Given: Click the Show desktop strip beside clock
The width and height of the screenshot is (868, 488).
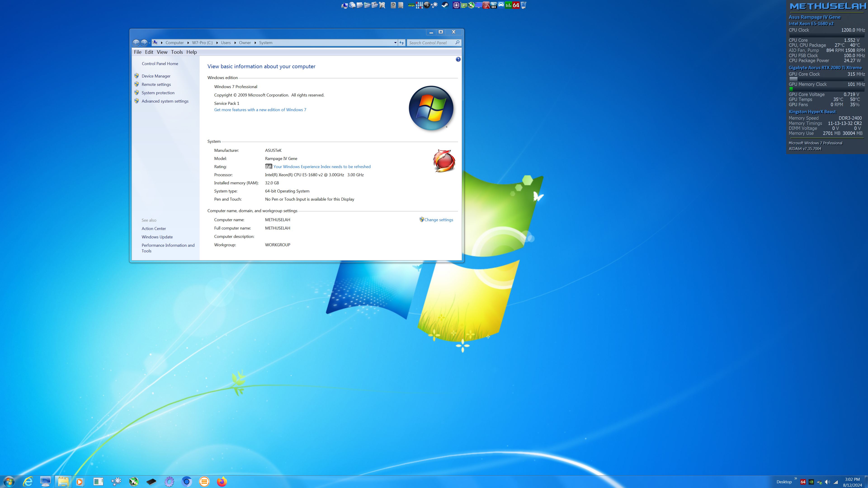Looking at the screenshot, I should pyautogui.click(x=866, y=482).
